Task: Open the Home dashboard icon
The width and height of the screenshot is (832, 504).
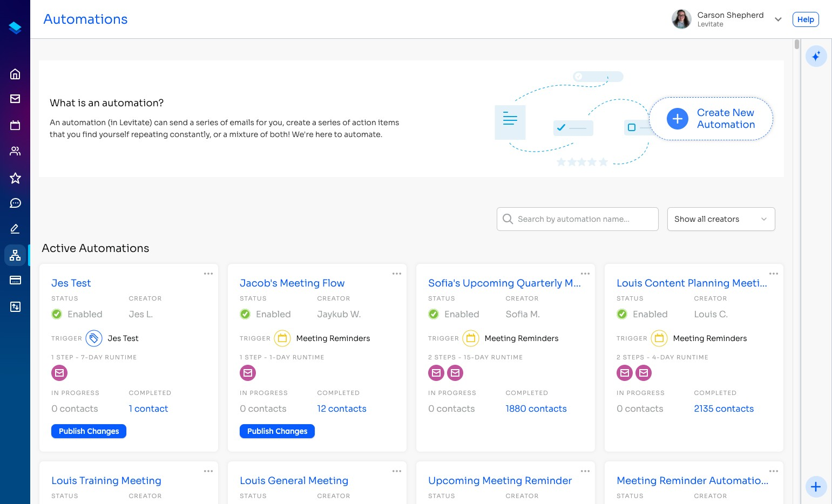Action: [15, 74]
